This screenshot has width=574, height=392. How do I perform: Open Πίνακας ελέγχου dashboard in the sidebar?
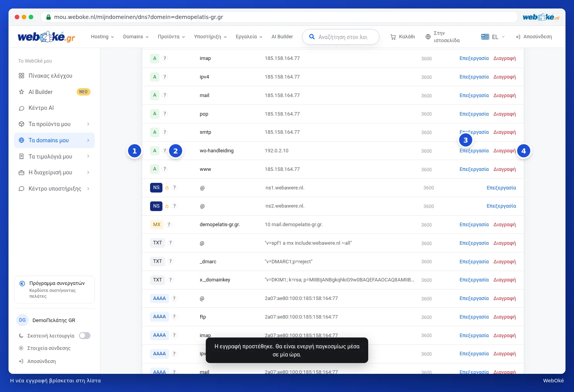(54, 76)
